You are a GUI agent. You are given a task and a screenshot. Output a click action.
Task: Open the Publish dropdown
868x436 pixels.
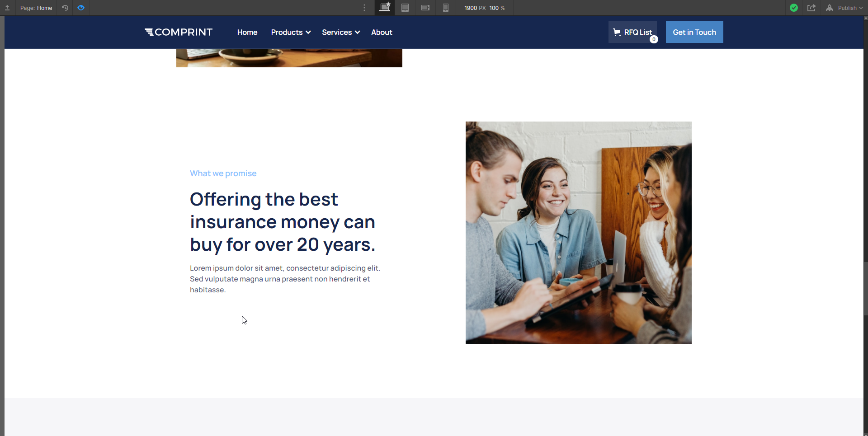(x=850, y=8)
